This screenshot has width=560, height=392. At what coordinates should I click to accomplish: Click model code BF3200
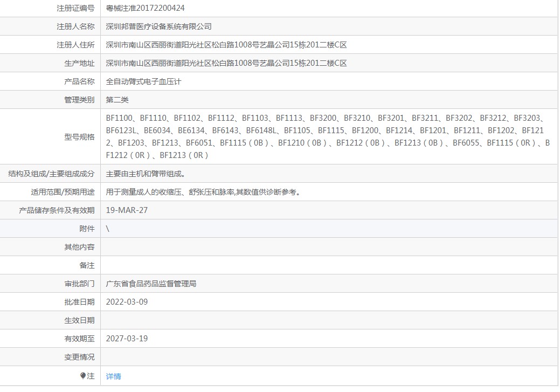pyautogui.click(x=323, y=118)
